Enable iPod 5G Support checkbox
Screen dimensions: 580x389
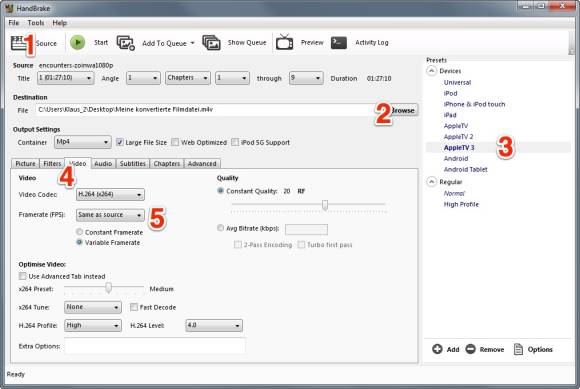235,142
